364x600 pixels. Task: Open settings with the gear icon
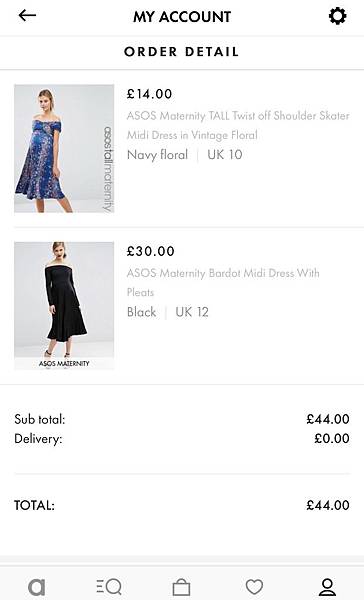(x=338, y=16)
